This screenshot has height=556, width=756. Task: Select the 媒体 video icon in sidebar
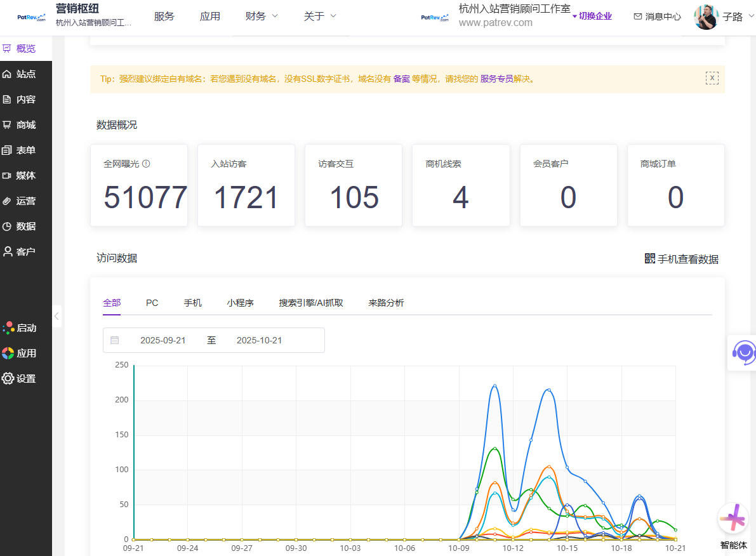8,176
